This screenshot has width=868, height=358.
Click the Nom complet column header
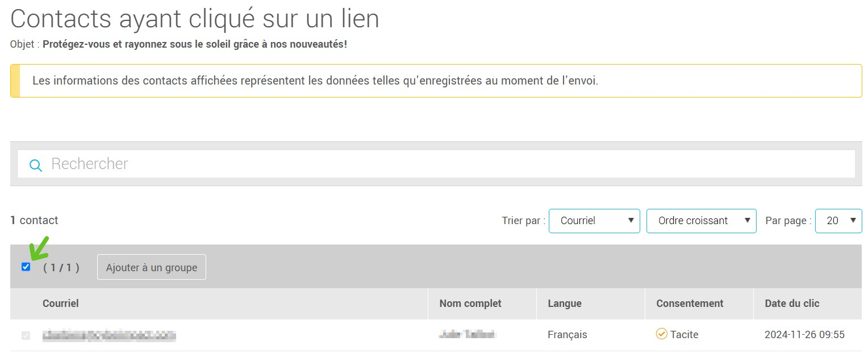click(x=470, y=304)
